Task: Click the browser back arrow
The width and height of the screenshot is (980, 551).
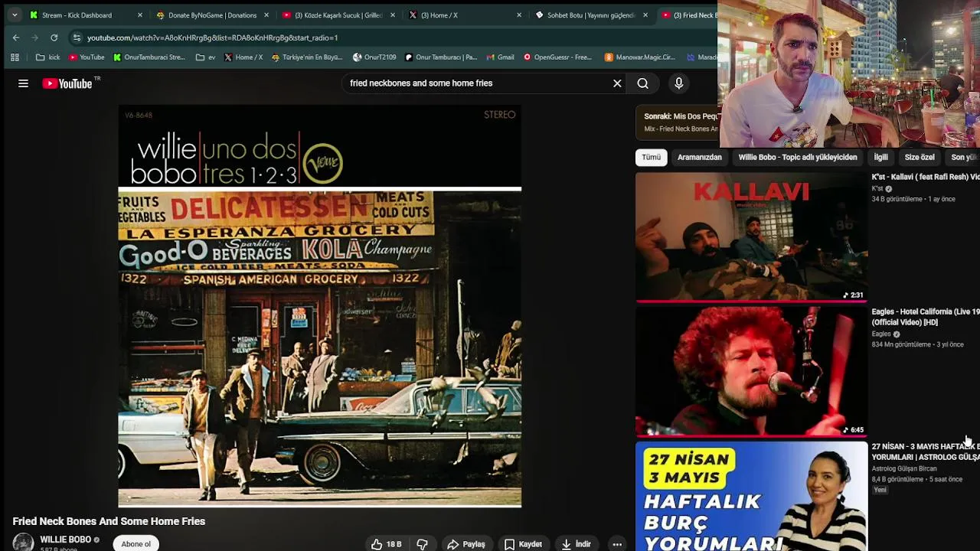Action: [x=16, y=37]
